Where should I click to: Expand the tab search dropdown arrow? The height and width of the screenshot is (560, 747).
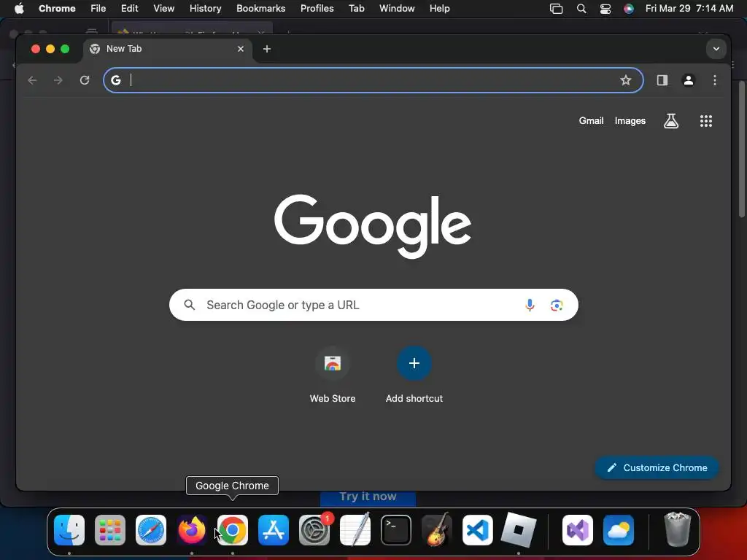[716, 49]
